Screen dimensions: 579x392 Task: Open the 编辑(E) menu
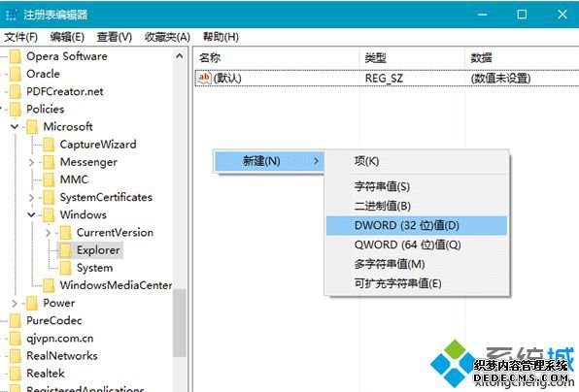pos(67,37)
